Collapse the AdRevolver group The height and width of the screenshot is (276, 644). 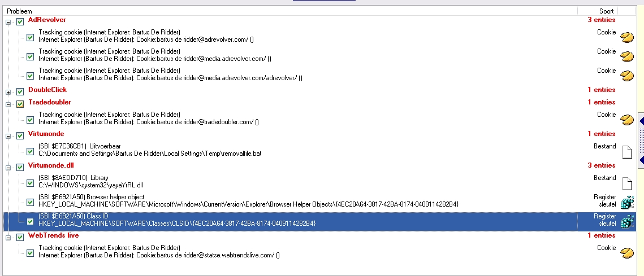[8, 22]
